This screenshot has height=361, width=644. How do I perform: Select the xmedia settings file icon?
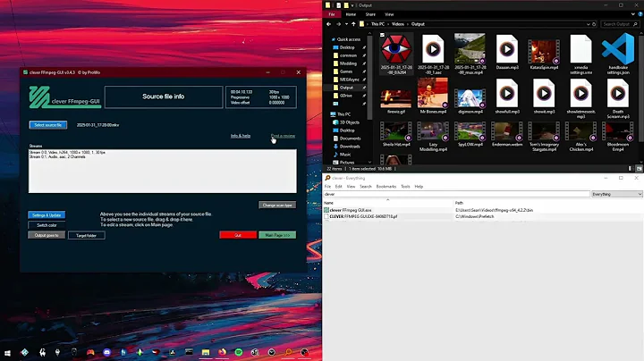580,49
